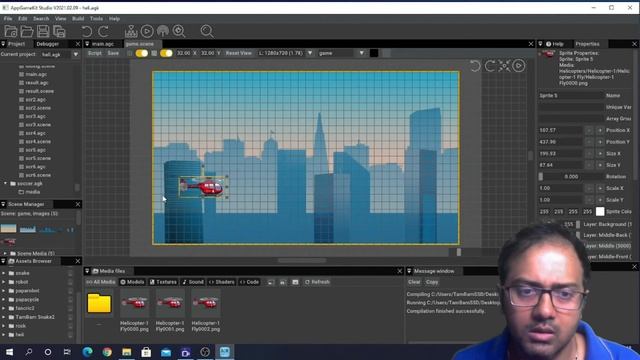Tick the checkbox beside the paperoled folder
The height and width of the screenshot is (360, 640).
click(x=70, y=291)
